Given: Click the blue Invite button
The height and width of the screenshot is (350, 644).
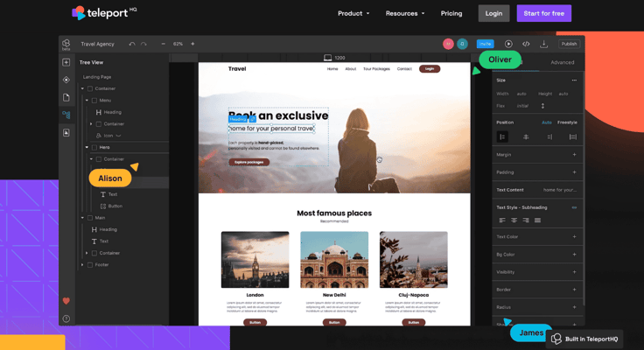Looking at the screenshot, I should [485, 44].
